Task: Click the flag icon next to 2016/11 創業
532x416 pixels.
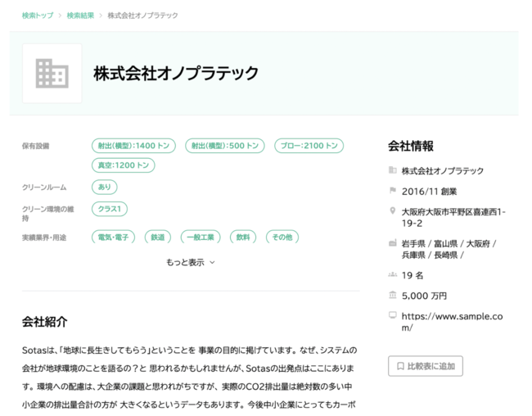Action: (x=393, y=192)
